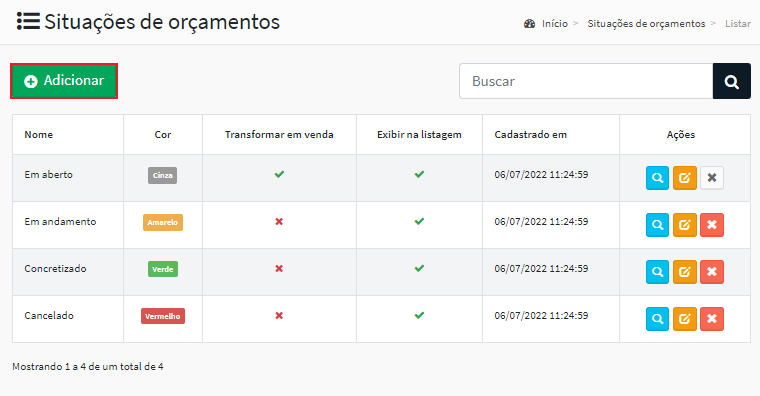The height and width of the screenshot is (396, 760).
Task: Click Transformar em venda X for Em andamento
Action: tap(279, 222)
